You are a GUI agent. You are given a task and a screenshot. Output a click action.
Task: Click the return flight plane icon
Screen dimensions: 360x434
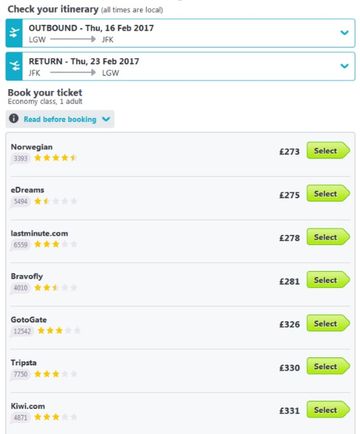pos(14,66)
